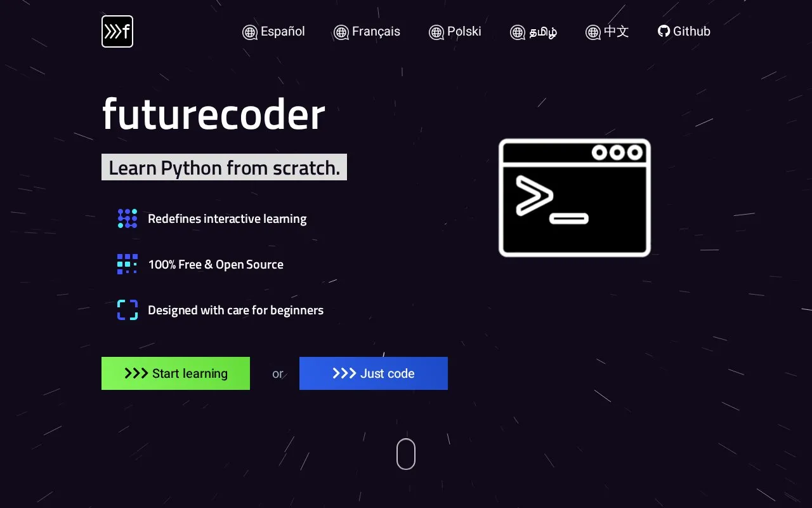Click the grid icon beside 100% Free & Open Source
The width and height of the screenshot is (812, 508).
pos(128,264)
